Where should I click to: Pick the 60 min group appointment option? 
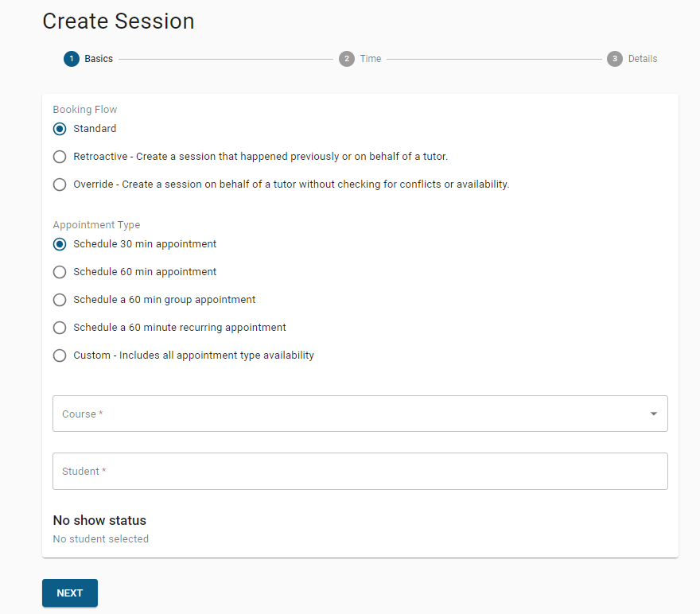pyautogui.click(x=60, y=300)
